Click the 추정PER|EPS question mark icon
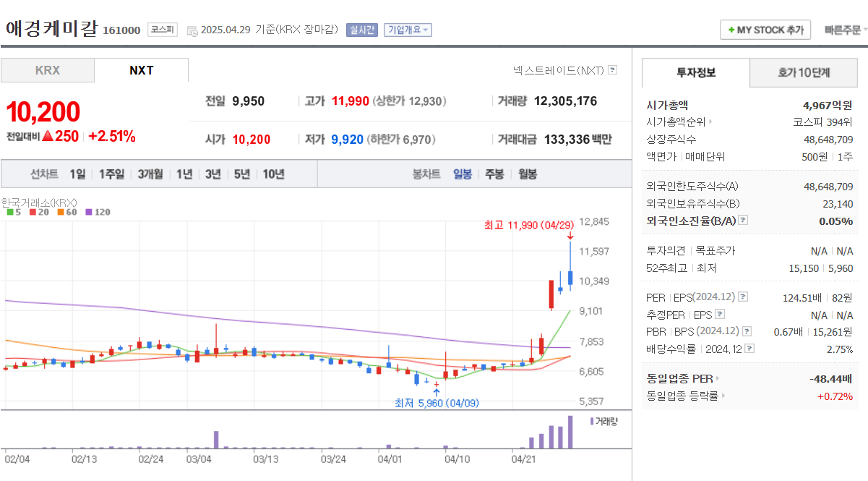The height and width of the screenshot is (481, 868). pyautogui.click(x=719, y=314)
